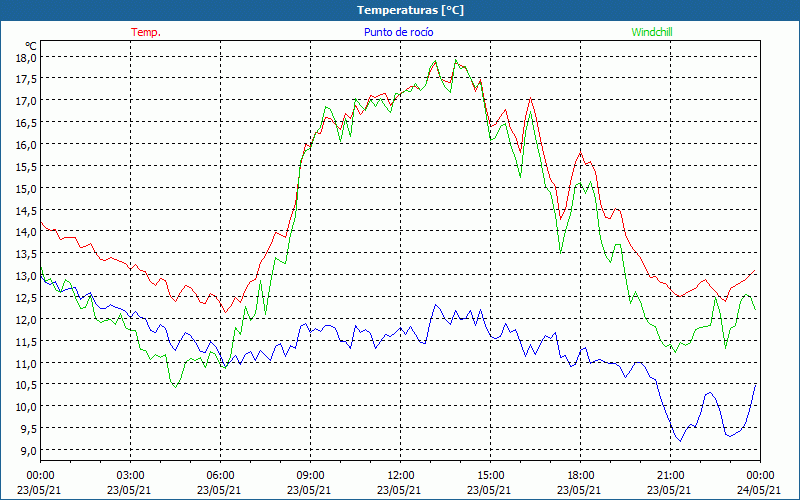The width and height of the screenshot is (800, 500).
Task: Click the 12:00 time axis label
Action: [401, 476]
